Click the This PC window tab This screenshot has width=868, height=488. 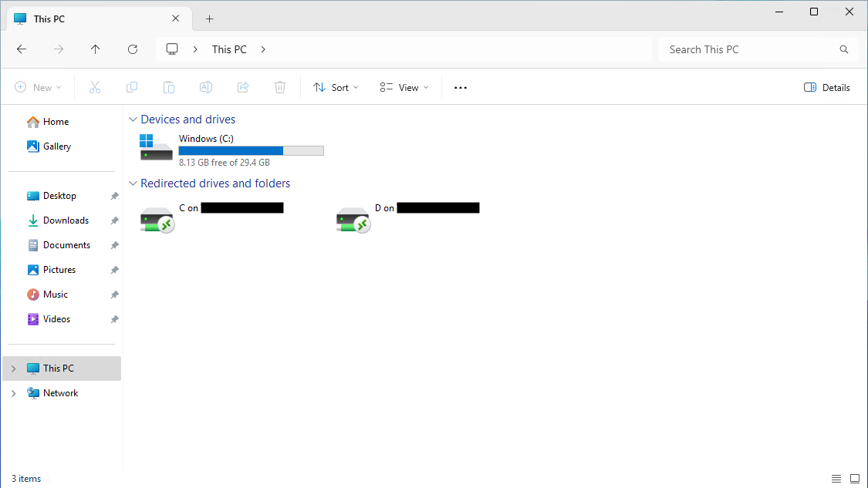coord(100,19)
